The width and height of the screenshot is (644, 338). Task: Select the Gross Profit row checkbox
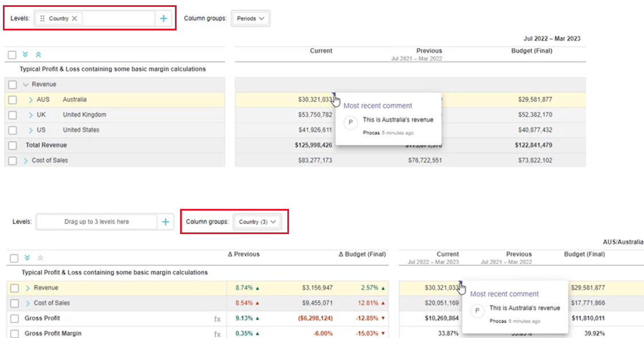pyautogui.click(x=15, y=318)
